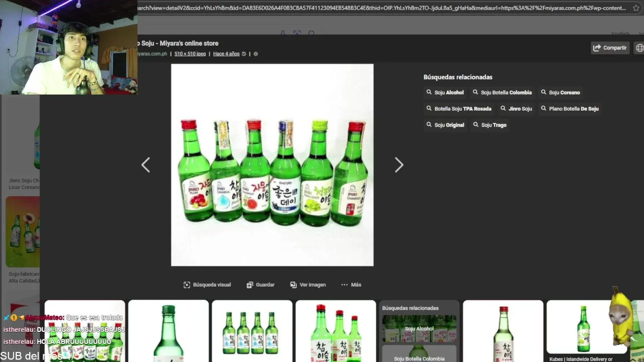
Task: Click the left sidebar peach soju bottles thumbnail
Action: click(23, 231)
